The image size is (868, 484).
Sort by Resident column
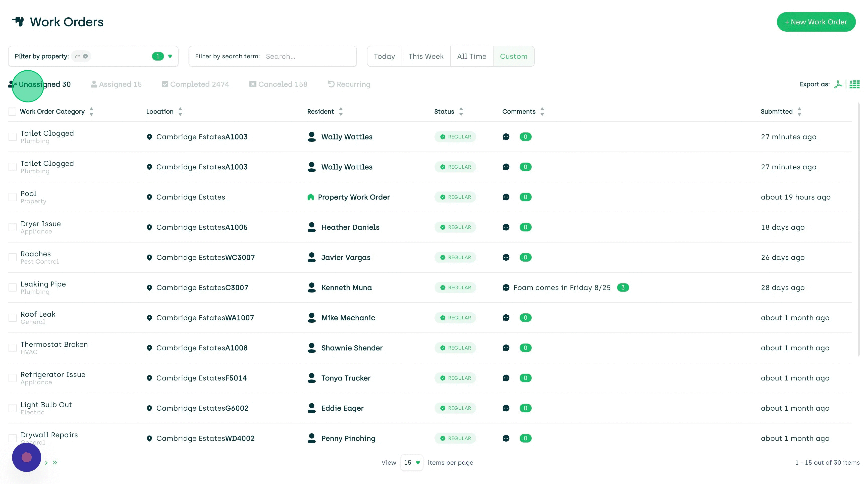341,112
